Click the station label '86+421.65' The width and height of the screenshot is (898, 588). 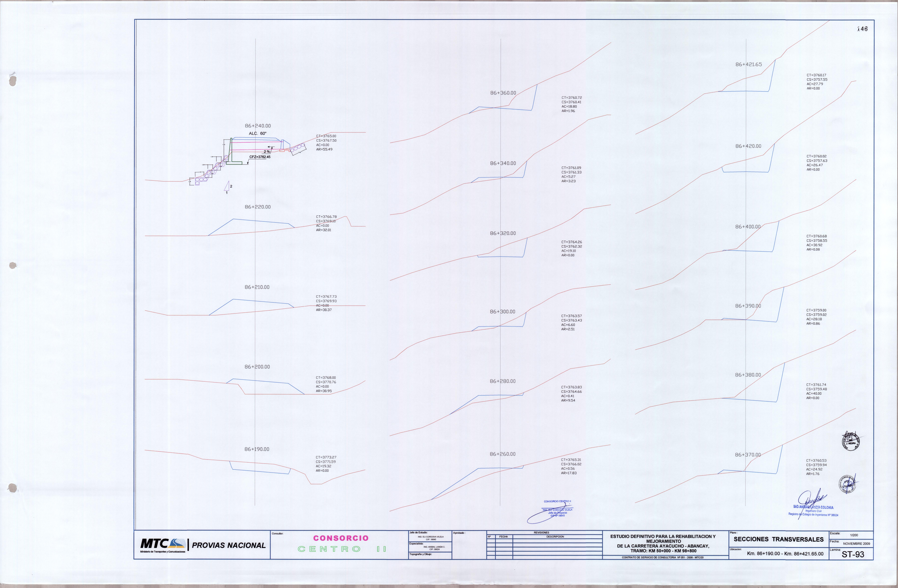coord(749,64)
